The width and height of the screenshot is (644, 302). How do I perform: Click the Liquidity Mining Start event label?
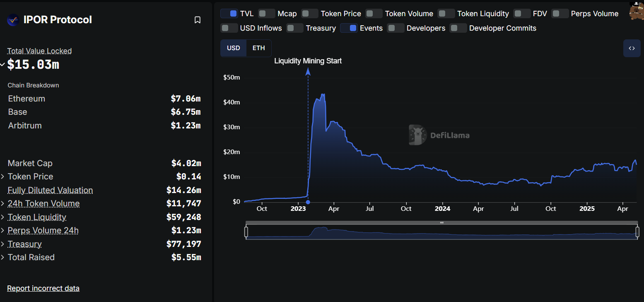(x=308, y=61)
